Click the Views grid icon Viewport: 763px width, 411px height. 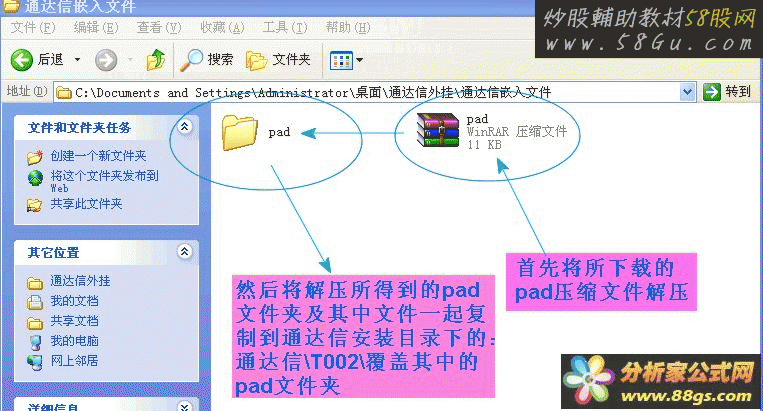click(x=341, y=60)
